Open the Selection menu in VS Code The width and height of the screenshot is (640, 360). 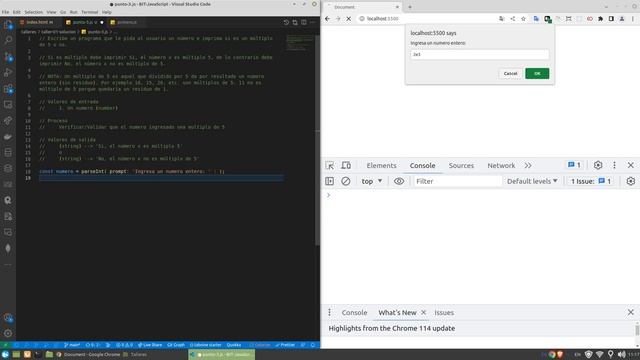[x=33, y=12]
